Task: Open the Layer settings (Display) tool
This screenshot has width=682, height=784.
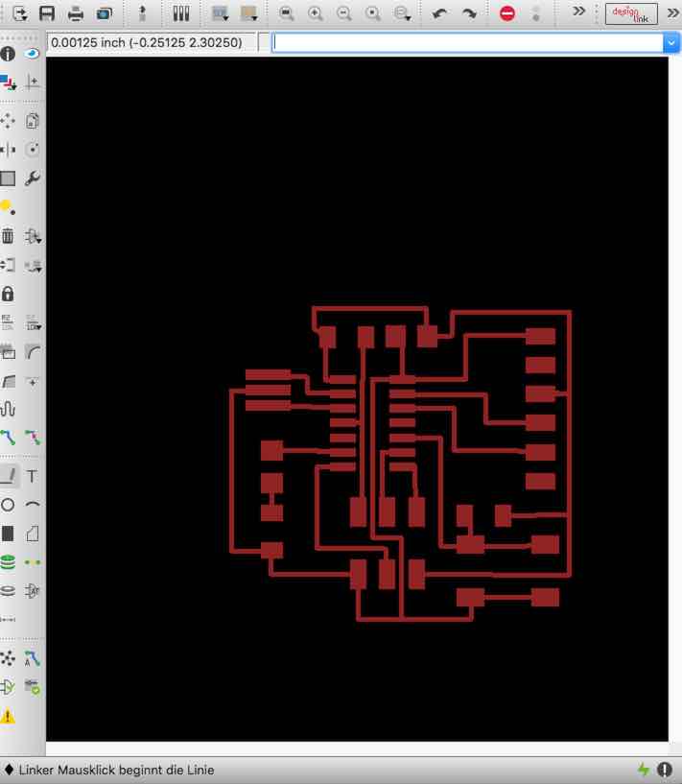Action: coord(8,82)
